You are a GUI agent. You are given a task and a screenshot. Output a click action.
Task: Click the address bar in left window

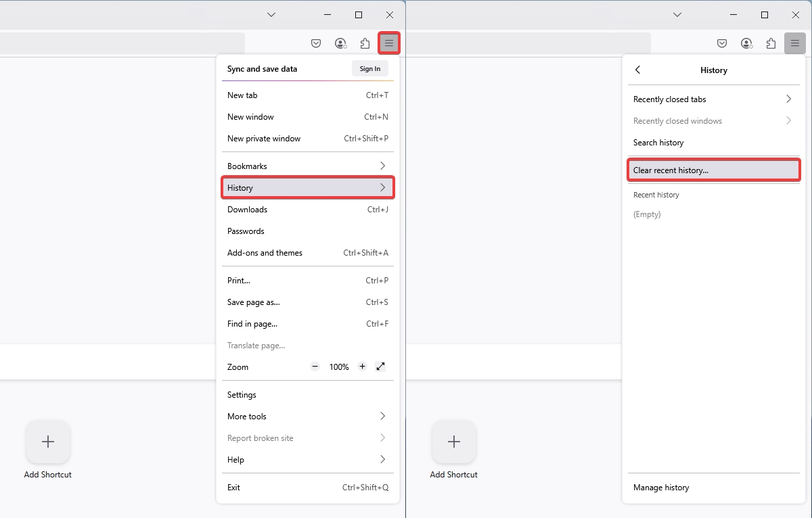pyautogui.click(x=122, y=43)
